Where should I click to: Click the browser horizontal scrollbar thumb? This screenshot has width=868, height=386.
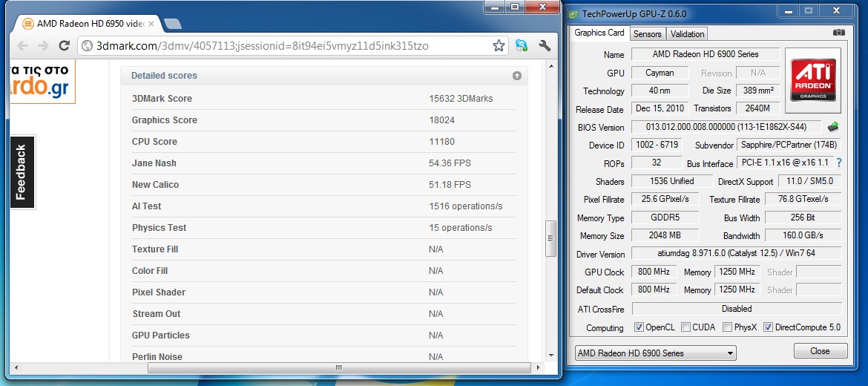pos(338,367)
